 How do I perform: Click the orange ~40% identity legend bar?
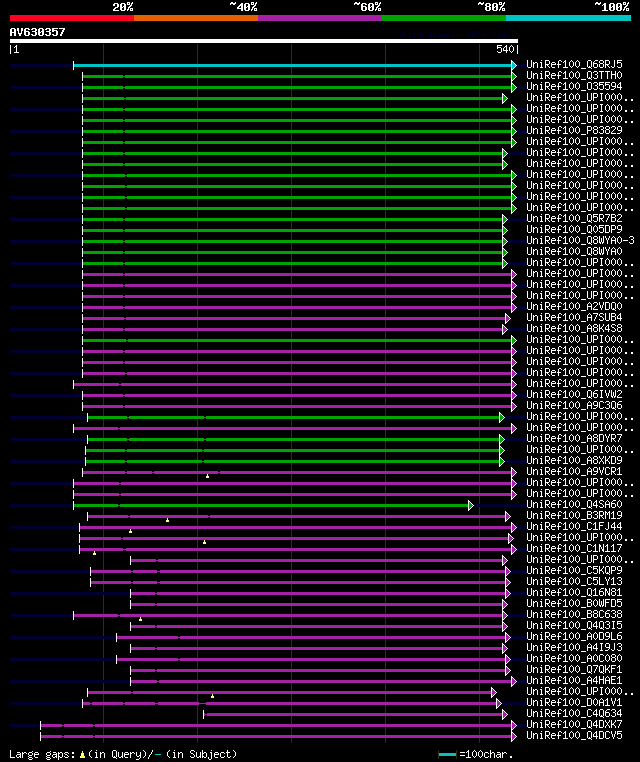196,18
